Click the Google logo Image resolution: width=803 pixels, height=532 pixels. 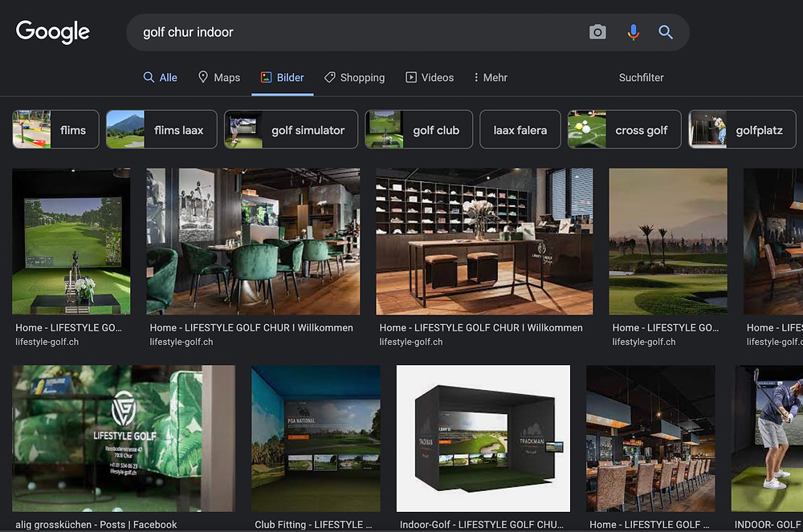(53, 32)
